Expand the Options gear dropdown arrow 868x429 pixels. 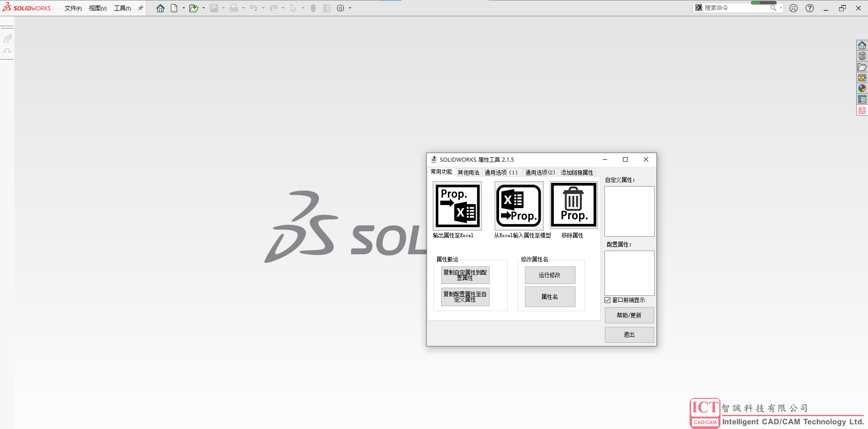pos(350,8)
